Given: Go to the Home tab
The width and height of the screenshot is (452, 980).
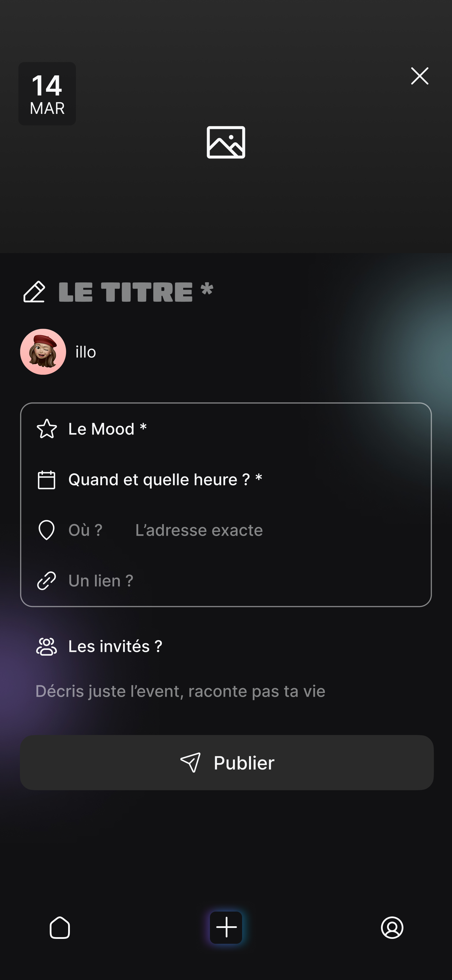Looking at the screenshot, I should pos(60,927).
